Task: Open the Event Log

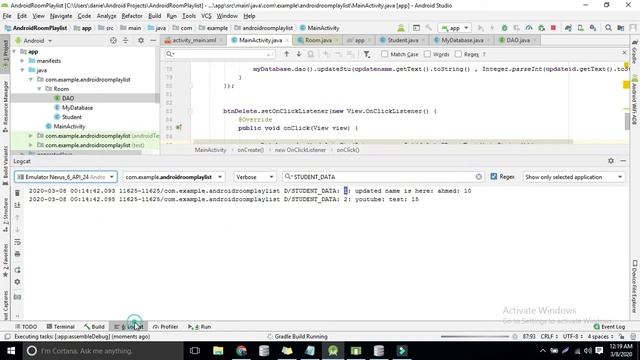Action: click(x=609, y=327)
